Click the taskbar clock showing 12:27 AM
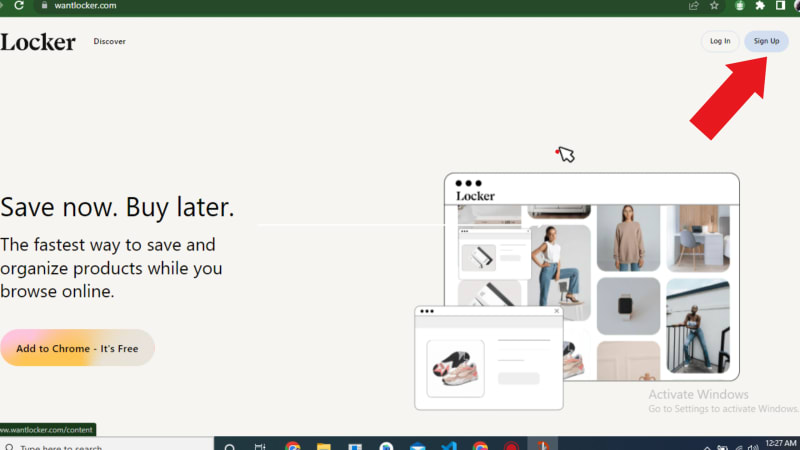Image resolution: width=800 pixels, height=450 pixels. coord(781,444)
